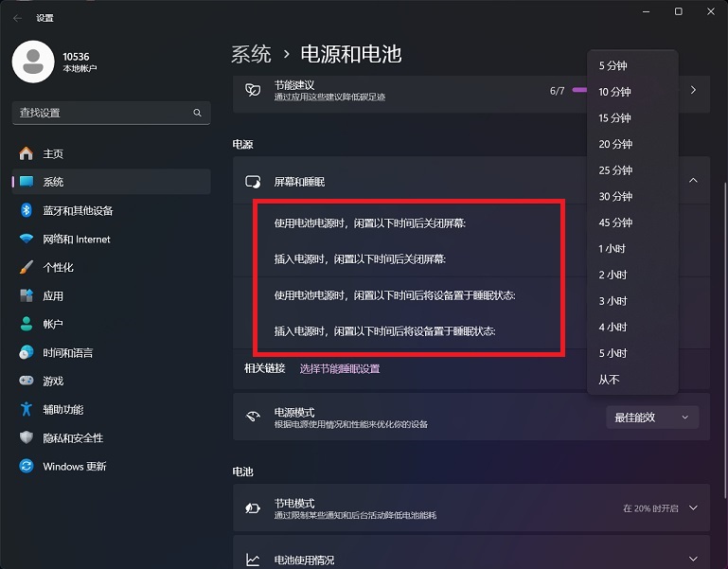Expand 电池使用情况 chevron
Viewport: 728px width, 569px height.
pyautogui.click(x=693, y=559)
